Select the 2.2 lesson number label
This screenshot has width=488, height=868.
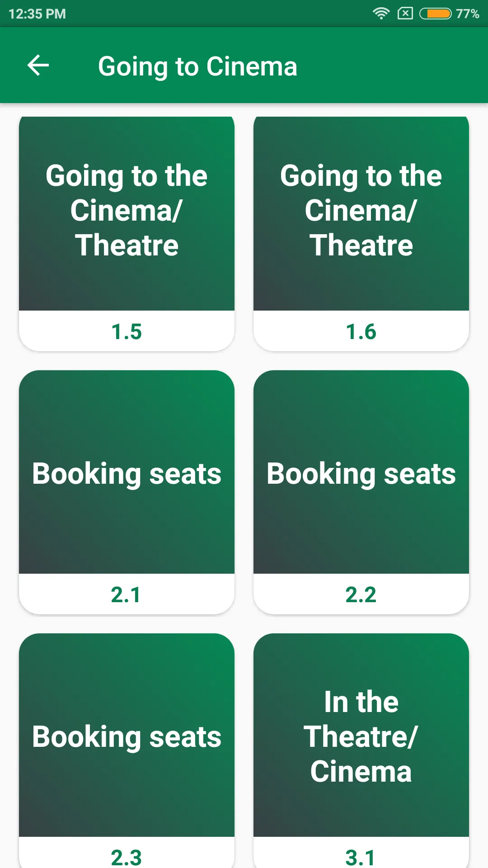pyautogui.click(x=361, y=595)
